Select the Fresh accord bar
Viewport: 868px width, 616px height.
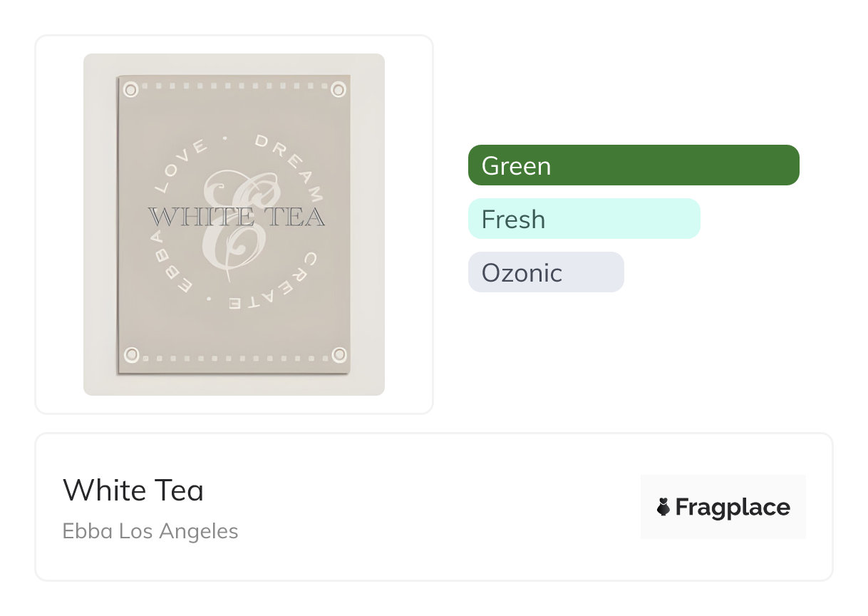584,219
